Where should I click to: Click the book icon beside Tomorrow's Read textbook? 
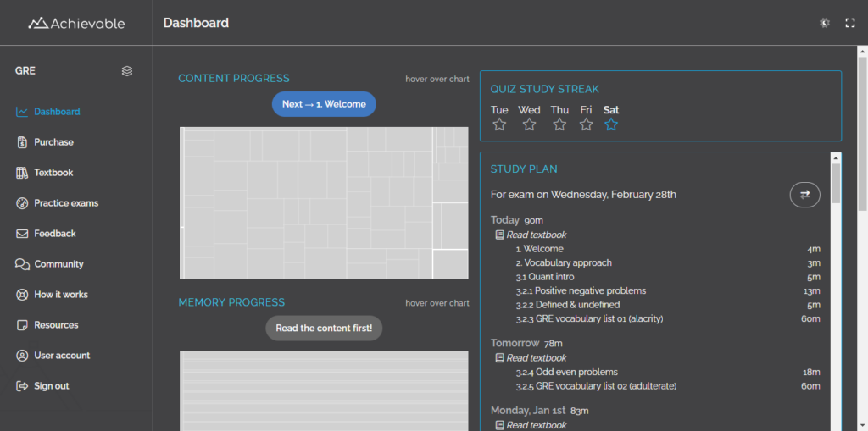tap(499, 358)
